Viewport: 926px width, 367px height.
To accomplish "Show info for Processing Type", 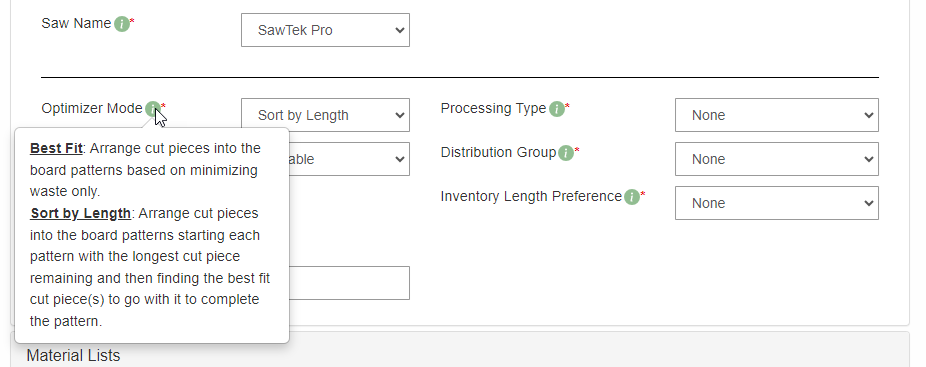I will click(x=556, y=109).
